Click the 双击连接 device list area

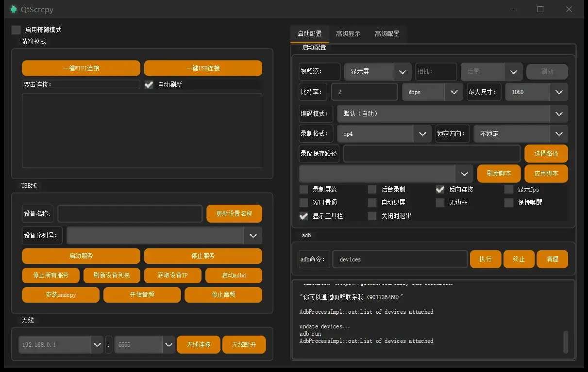point(142,130)
